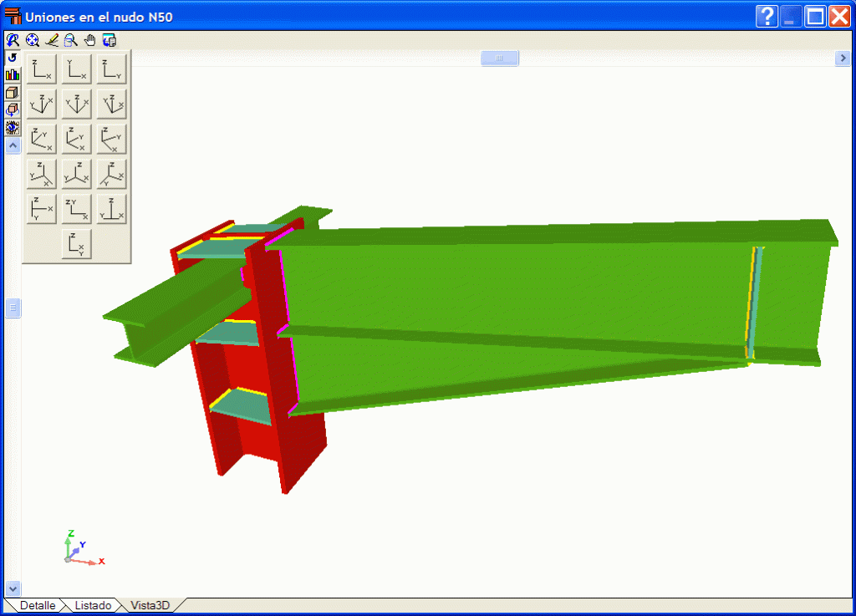
Task: Choose middle axis view in third row
Action: [76, 139]
